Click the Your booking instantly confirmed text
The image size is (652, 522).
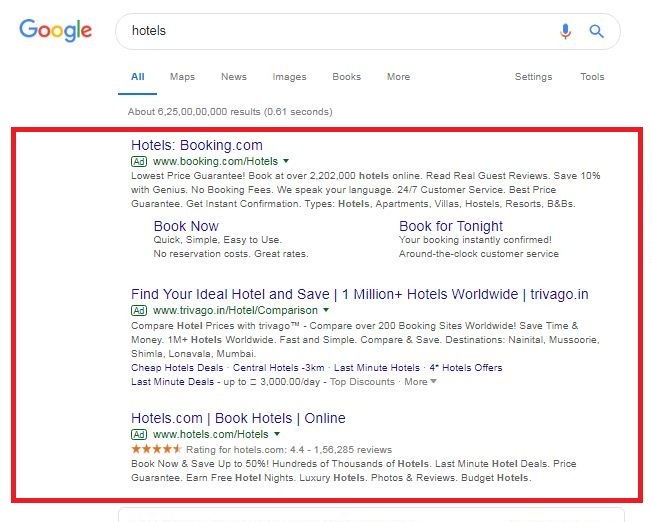475,240
